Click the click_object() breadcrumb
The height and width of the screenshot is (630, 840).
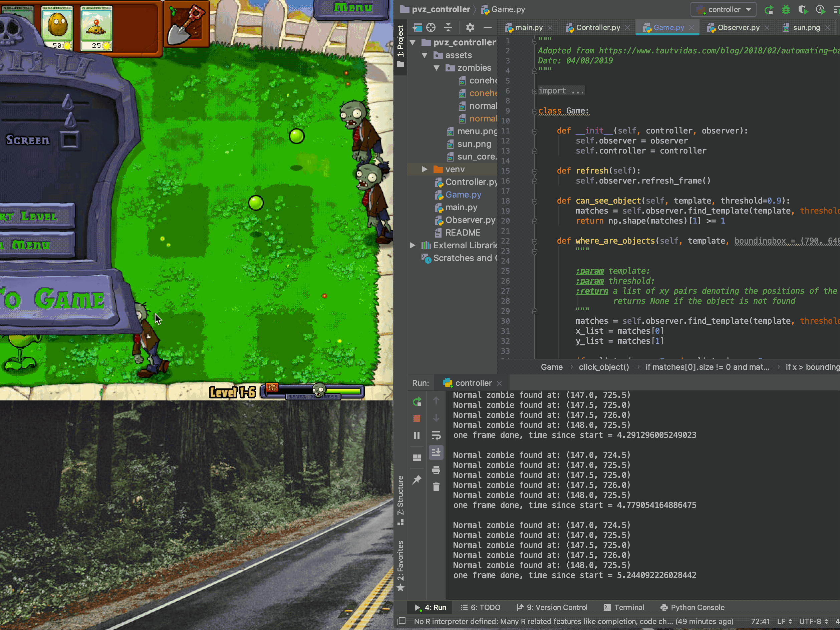(x=603, y=367)
